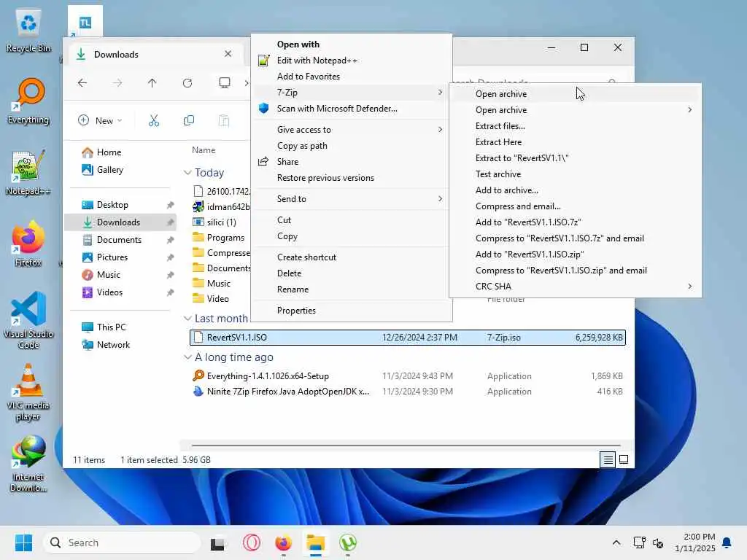Launch Everything search from the desktop
747x560 pixels.
click(28, 101)
